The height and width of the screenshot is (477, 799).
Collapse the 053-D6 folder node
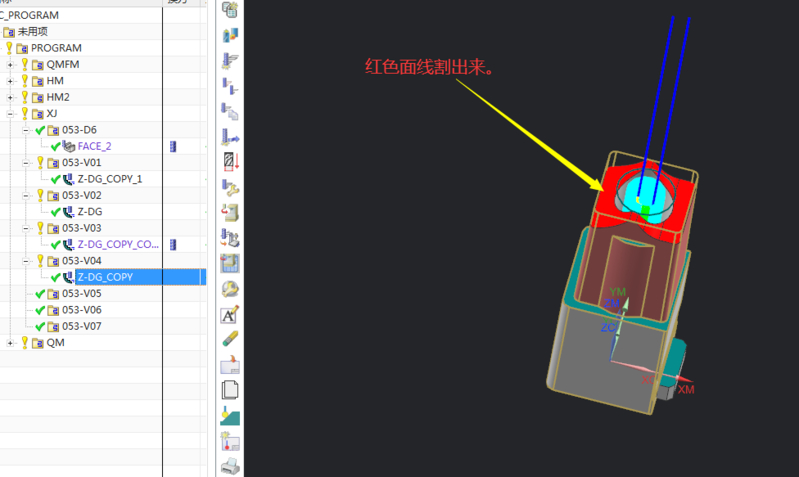tap(26, 130)
